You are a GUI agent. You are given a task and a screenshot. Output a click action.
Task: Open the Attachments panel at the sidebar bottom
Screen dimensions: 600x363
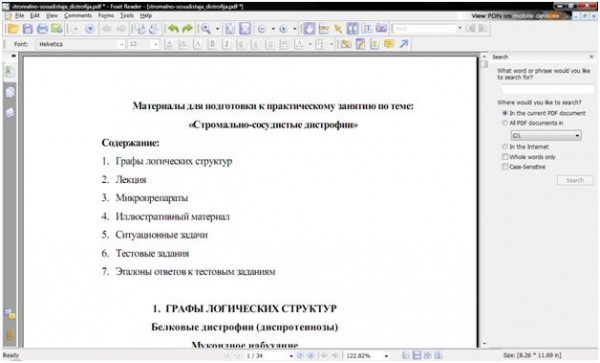pyautogui.click(x=10, y=335)
